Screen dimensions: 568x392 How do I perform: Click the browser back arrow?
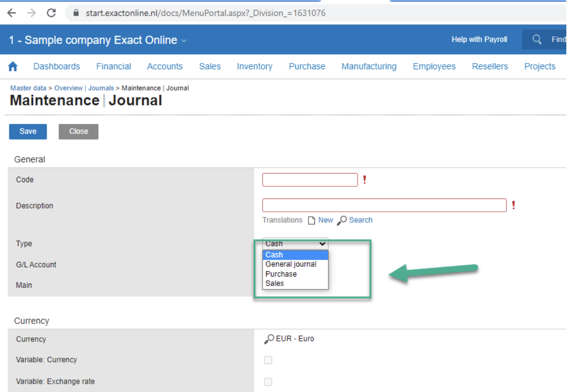pos(12,13)
